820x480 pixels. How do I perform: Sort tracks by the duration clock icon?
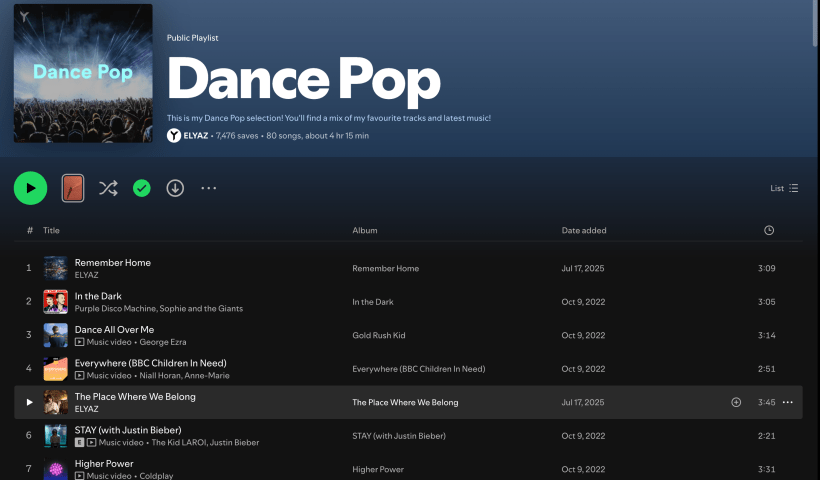click(768, 230)
